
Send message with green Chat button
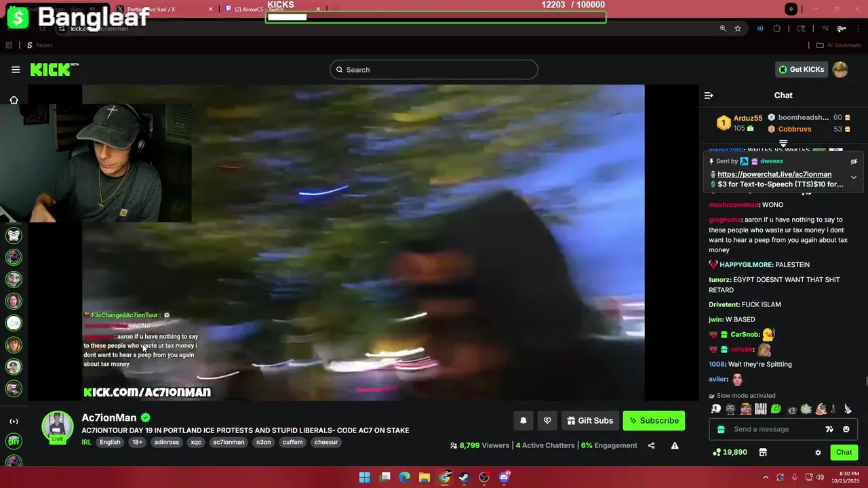[844, 452]
